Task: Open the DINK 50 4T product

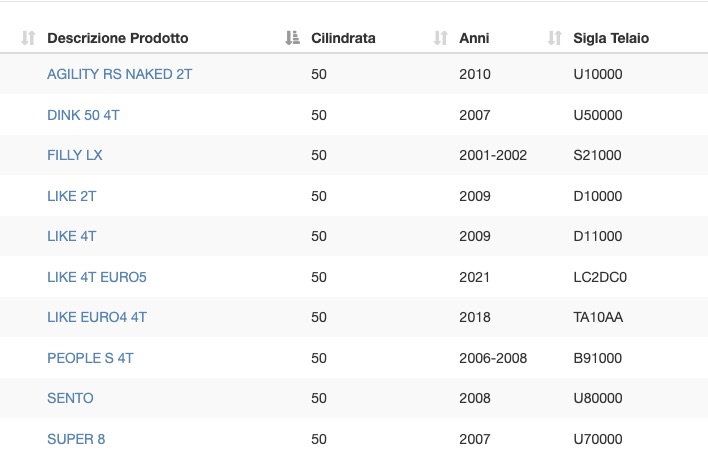Action: click(x=84, y=115)
